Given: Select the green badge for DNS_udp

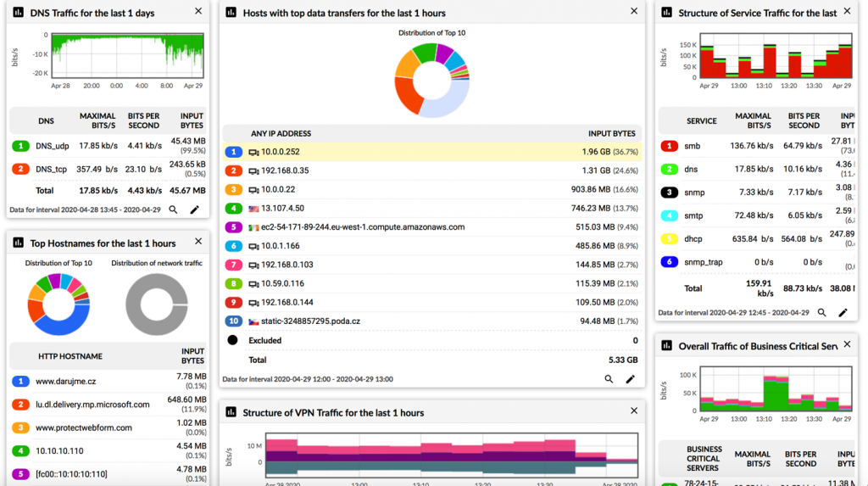Looking at the screenshot, I should click(x=20, y=146).
